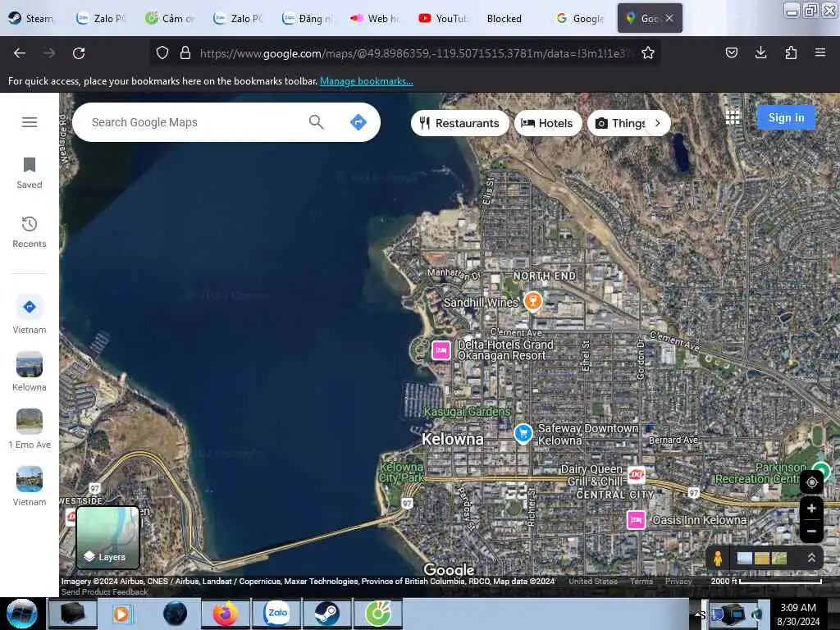Open the Recents panel

[30, 232]
